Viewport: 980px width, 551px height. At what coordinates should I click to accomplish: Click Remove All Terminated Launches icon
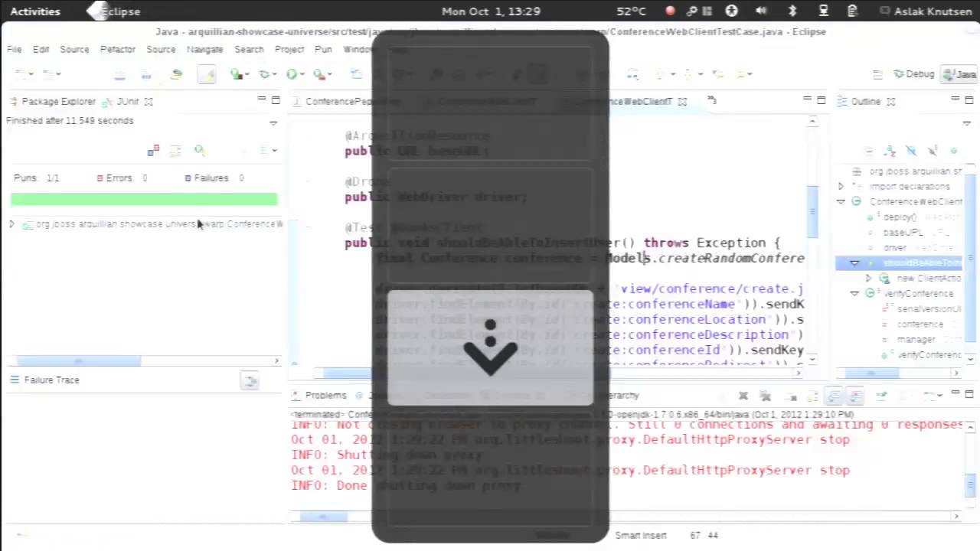click(765, 396)
